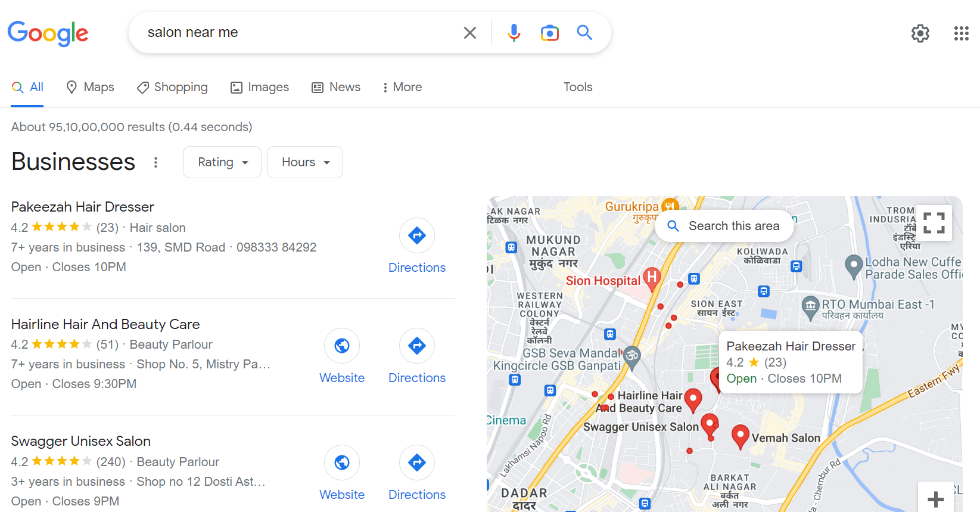This screenshot has width=980, height=512.
Task: Switch to the Maps tab
Action: tap(90, 87)
